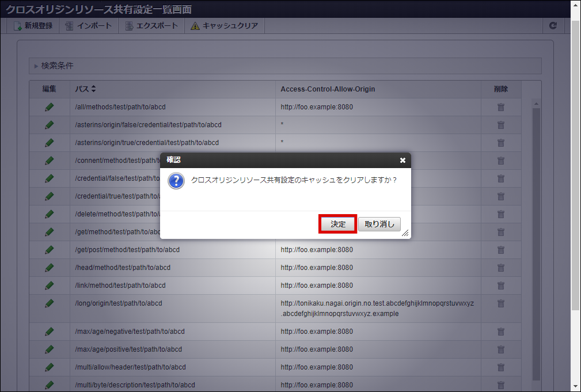
Task: Select the Access-Control-Allow-Origin column header
Action: tap(329, 89)
